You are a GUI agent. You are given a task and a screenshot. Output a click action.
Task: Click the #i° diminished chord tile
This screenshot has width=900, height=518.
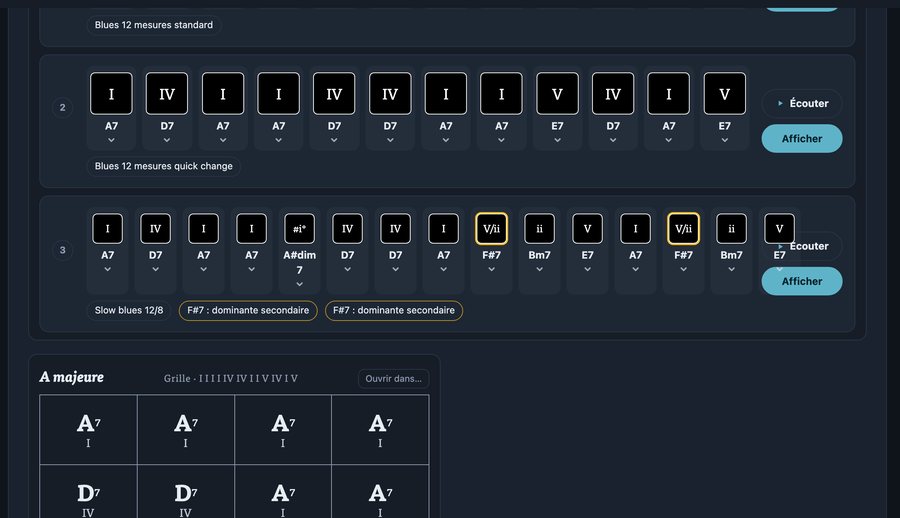coord(300,229)
